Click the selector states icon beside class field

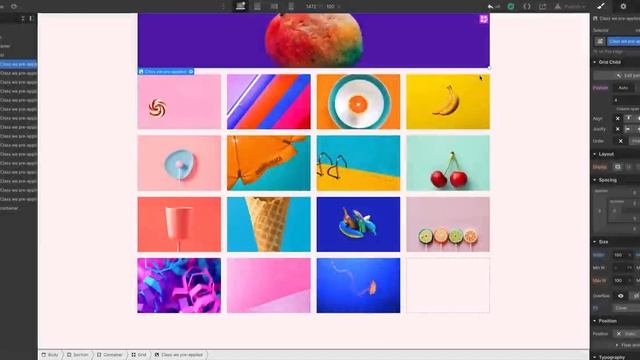[600, 41]
